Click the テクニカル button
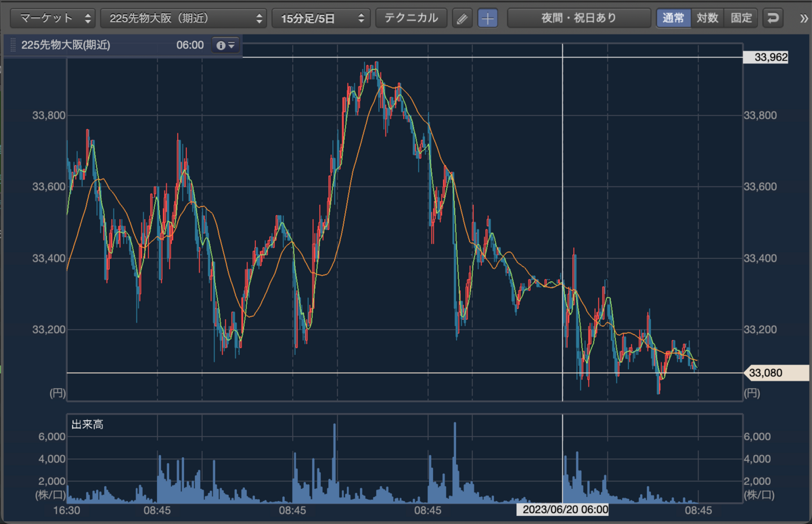 click(x=411, y=18)
